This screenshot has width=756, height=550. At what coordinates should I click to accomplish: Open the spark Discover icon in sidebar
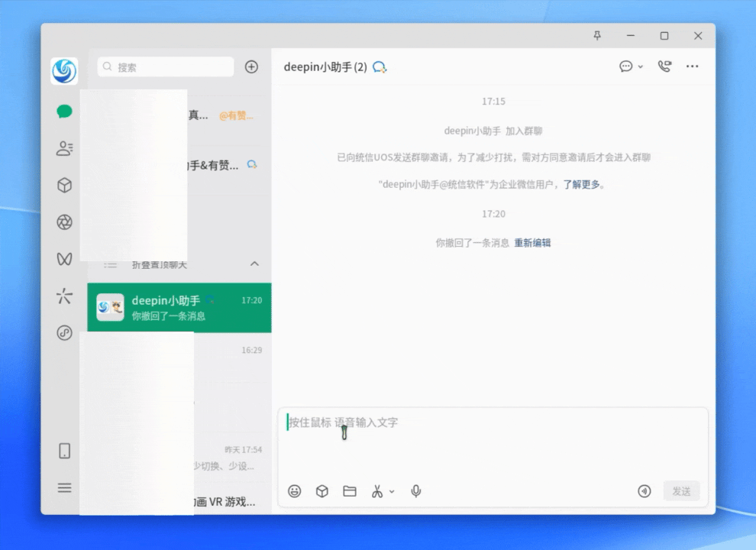point(64,296)
